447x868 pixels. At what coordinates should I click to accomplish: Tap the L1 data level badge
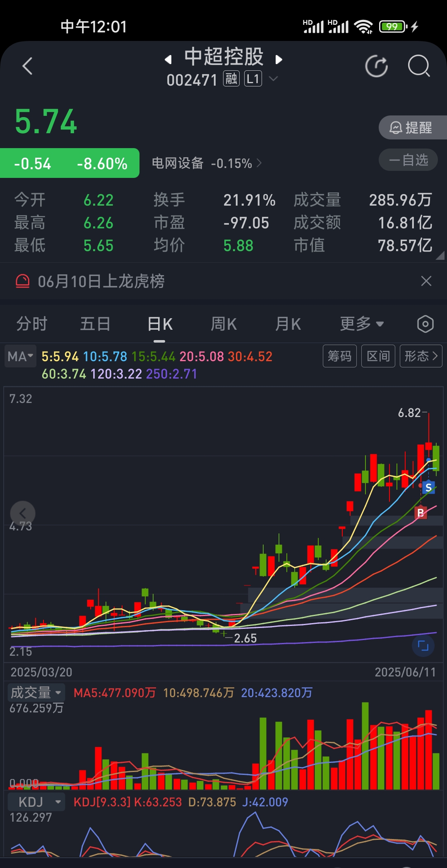253,79
